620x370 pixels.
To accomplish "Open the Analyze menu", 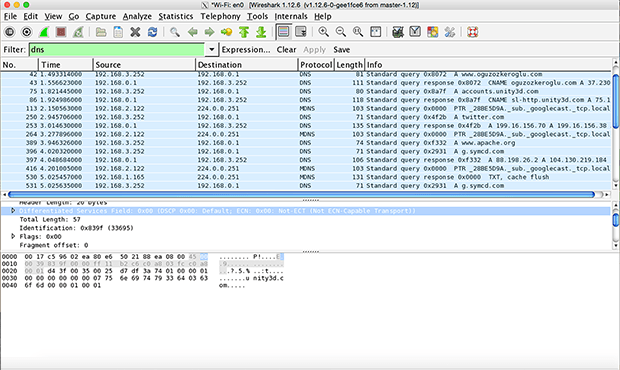I will [x=137, y=16].
